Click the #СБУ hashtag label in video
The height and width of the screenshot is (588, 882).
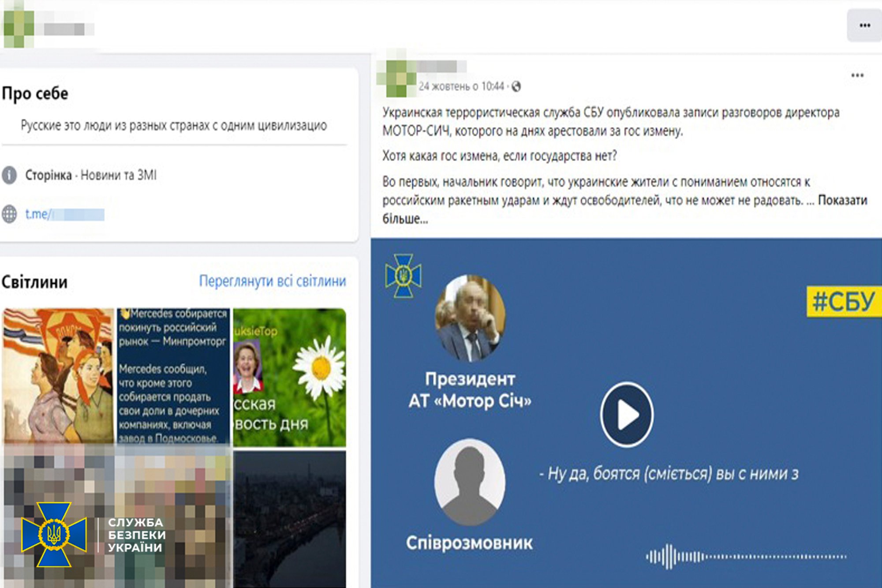click(844, 302)
